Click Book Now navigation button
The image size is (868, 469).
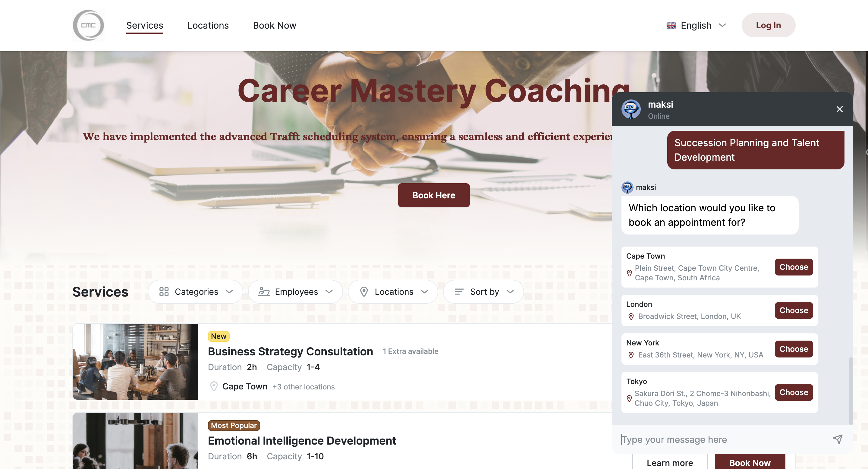click(x=274, y=25)
